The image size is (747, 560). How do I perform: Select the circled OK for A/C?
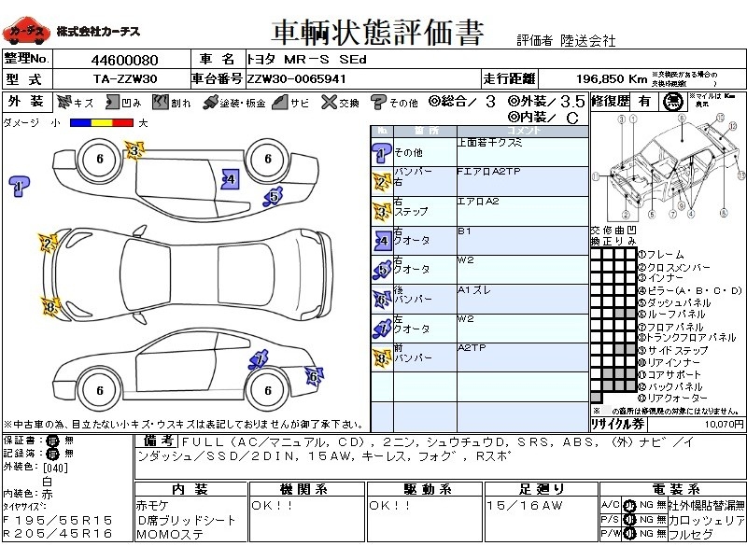(x=629, y=506)
